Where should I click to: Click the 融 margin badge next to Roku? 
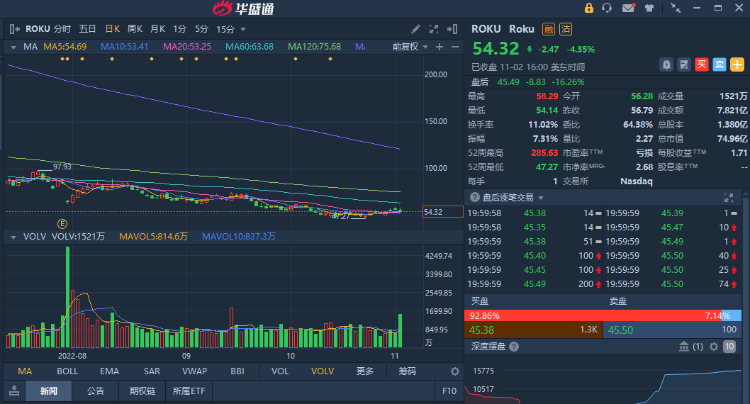pyautogui.click(x=548, y=29)
